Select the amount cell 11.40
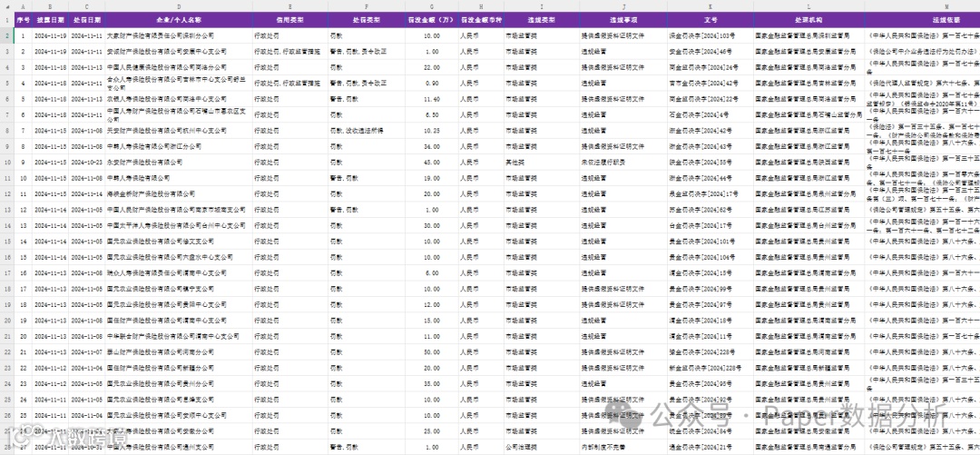Viewport: 980px width, 455px height. coord(432,99)
